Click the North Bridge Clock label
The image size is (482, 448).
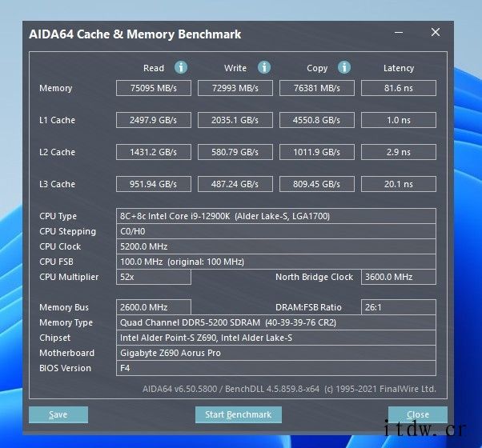tap(314, 277)
